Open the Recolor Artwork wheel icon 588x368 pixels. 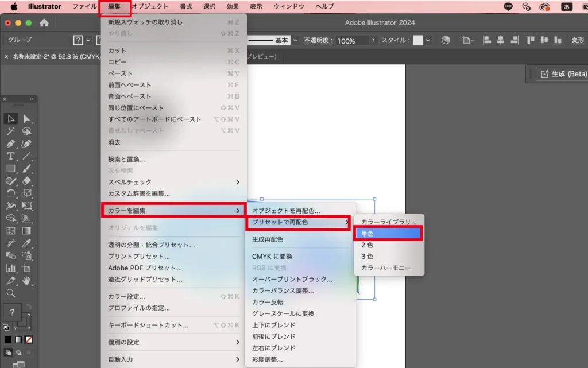(x=446, y=40)
